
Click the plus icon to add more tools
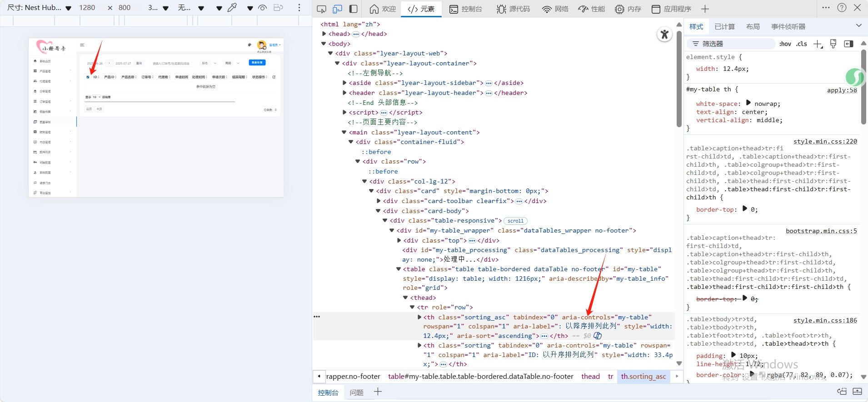click(705, 9)
